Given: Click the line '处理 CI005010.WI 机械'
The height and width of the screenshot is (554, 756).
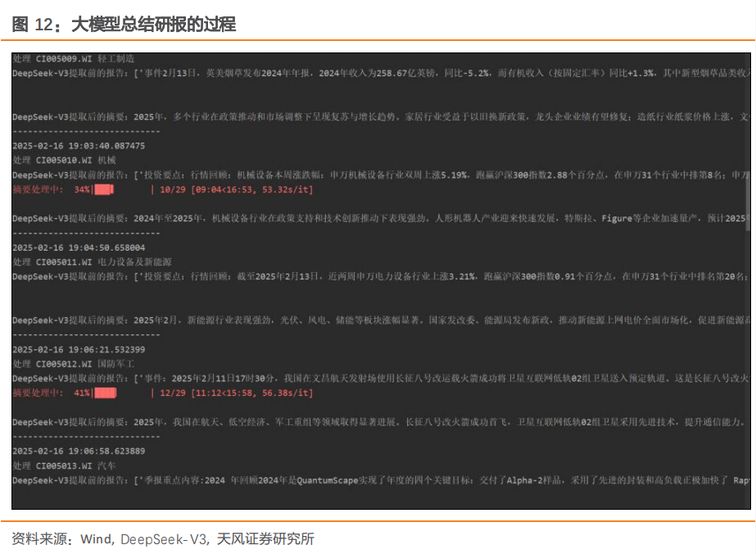Looking at the screenshot, I should (x=64, y=160).
